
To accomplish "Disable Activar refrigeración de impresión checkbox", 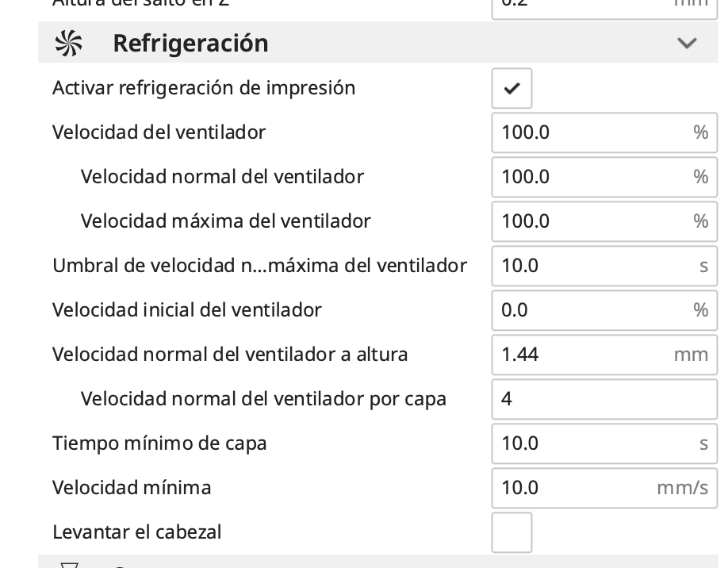I will [512, 88].
